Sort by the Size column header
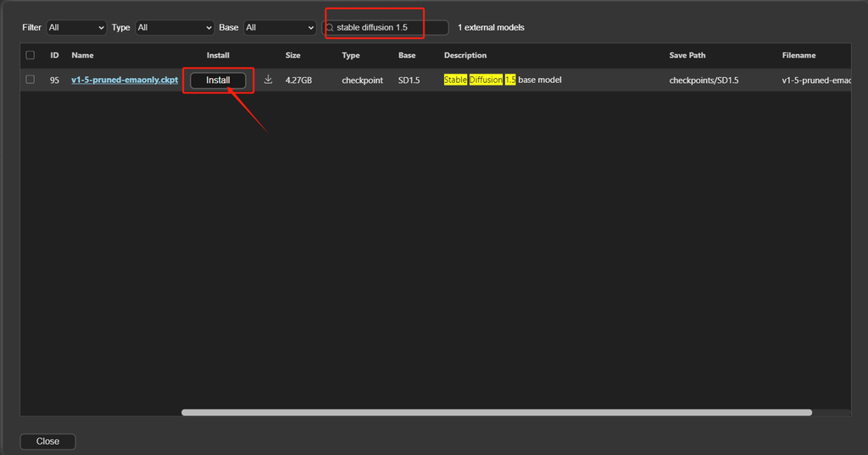The width and height of the screenshot is (868, 455). [292, 55]
